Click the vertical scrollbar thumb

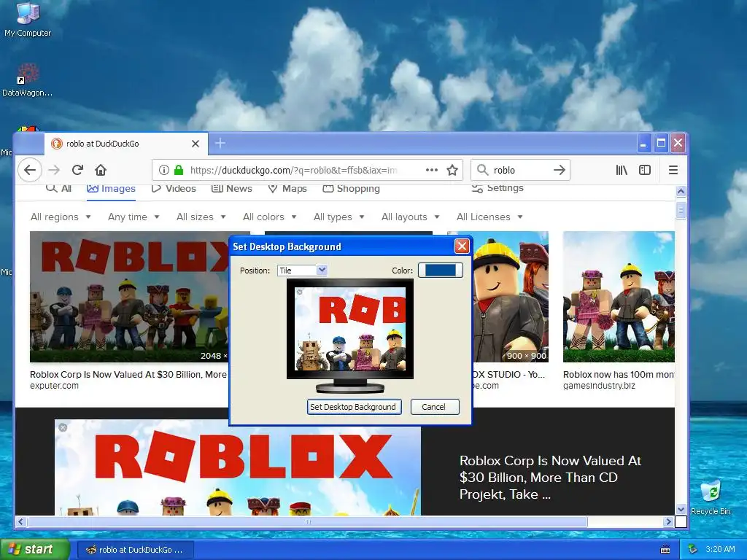click(681, 211)
